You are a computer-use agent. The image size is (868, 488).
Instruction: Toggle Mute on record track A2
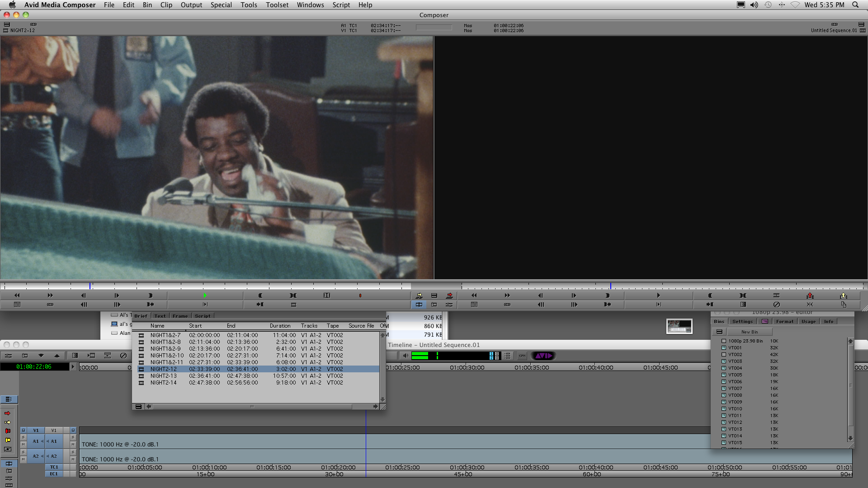tap(73, 460)
